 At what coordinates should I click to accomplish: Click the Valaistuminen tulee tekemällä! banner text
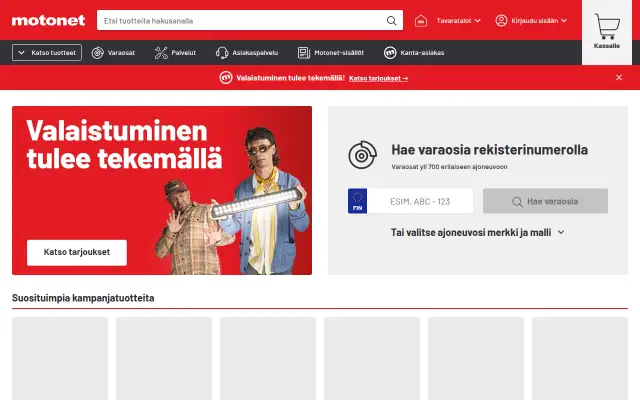pyautogui.click(x=290, y=78)
